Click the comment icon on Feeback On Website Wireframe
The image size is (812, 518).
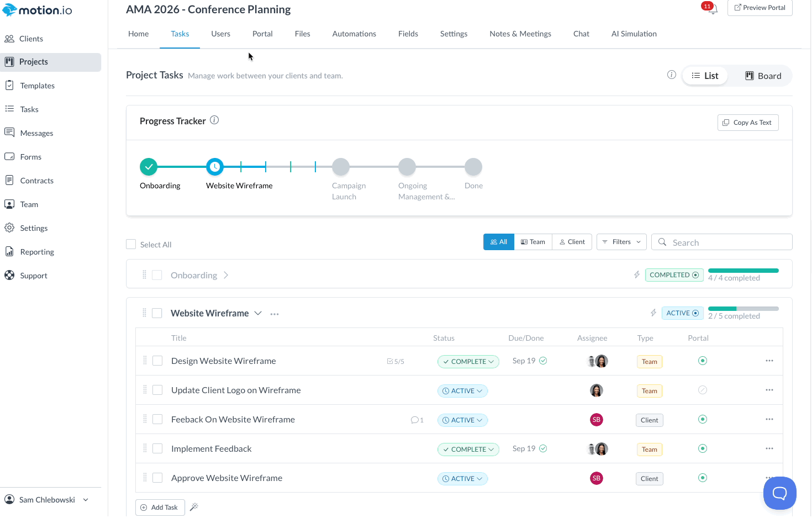coord(414,420)
